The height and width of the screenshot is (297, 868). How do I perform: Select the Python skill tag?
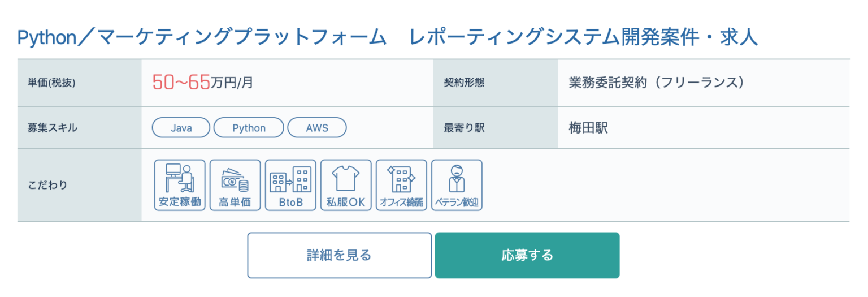249,128
